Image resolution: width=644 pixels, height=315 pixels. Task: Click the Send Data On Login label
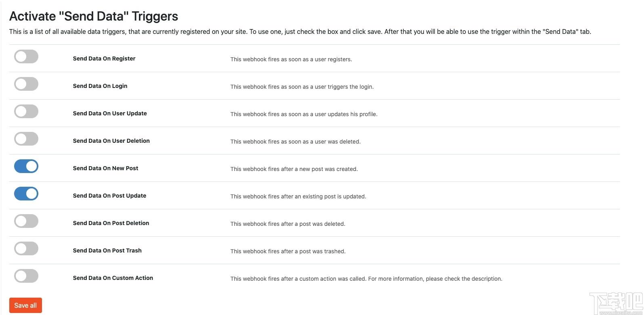100,86
